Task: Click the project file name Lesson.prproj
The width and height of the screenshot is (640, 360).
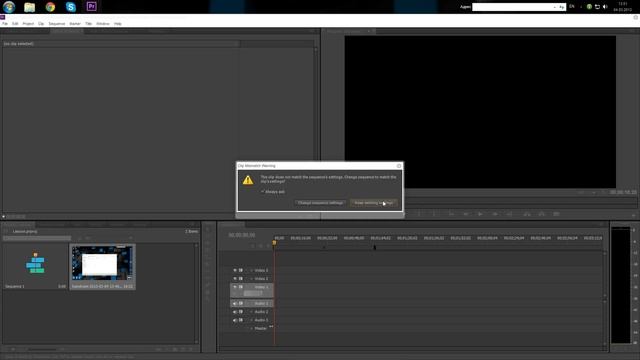Action: click(x=25, y=231)
